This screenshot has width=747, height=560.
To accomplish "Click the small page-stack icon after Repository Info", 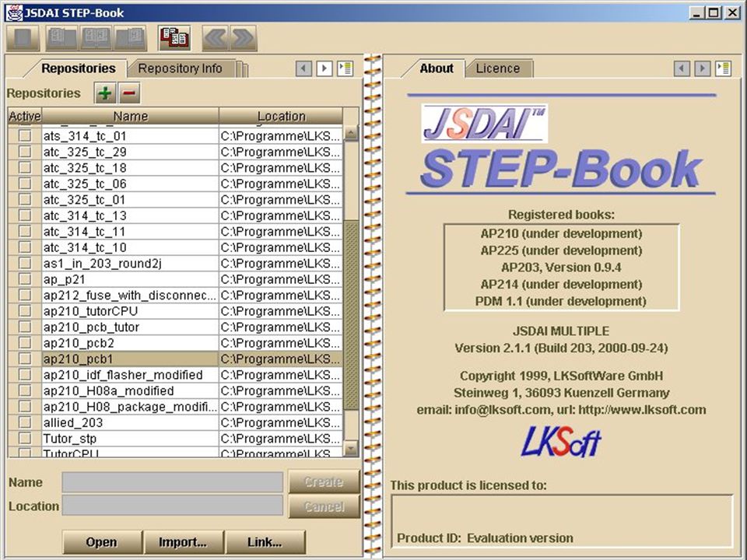I will click(243, 69).
